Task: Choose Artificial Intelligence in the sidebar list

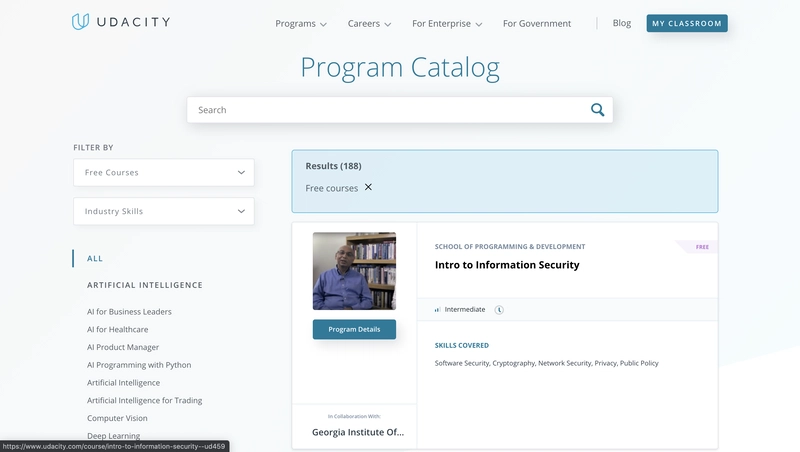Action: pyautogui.click(x=123, y=383)
